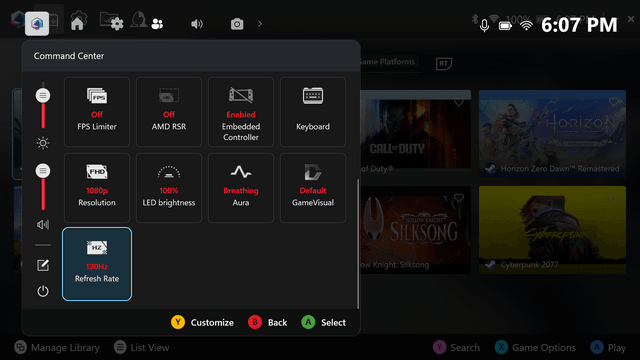Click the Back button

click(267, 322)
